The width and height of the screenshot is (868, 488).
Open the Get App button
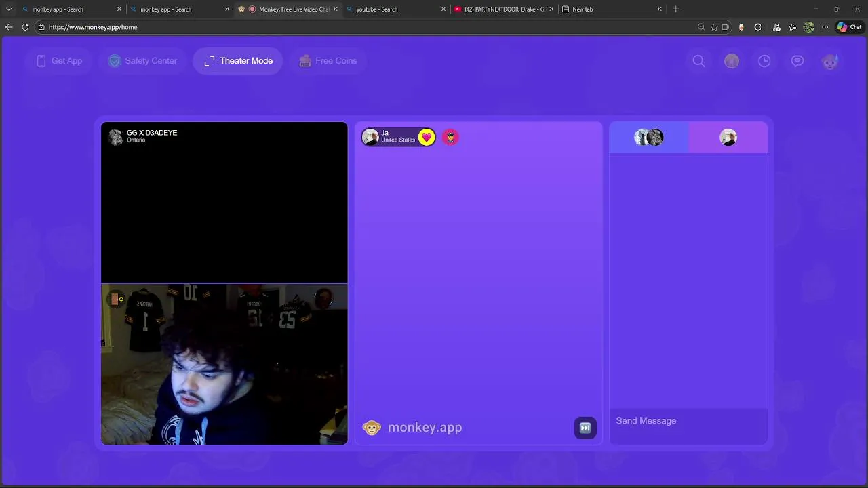click(x=59, y=61)
